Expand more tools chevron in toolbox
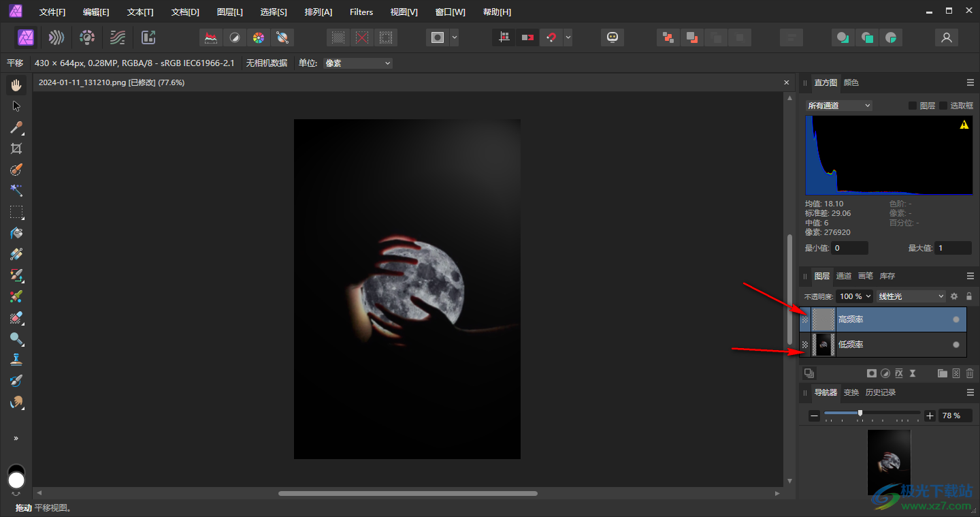980x517 pixels. click(16, 438)
